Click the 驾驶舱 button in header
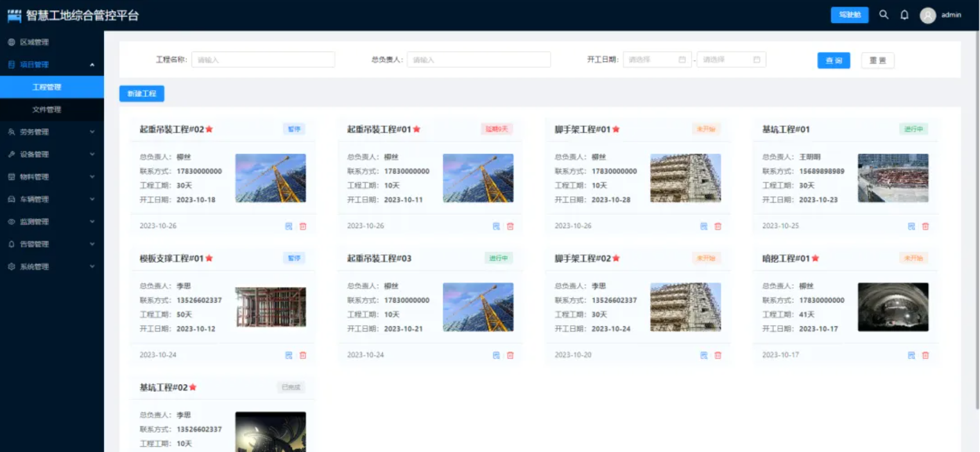 tap(850, 15)
